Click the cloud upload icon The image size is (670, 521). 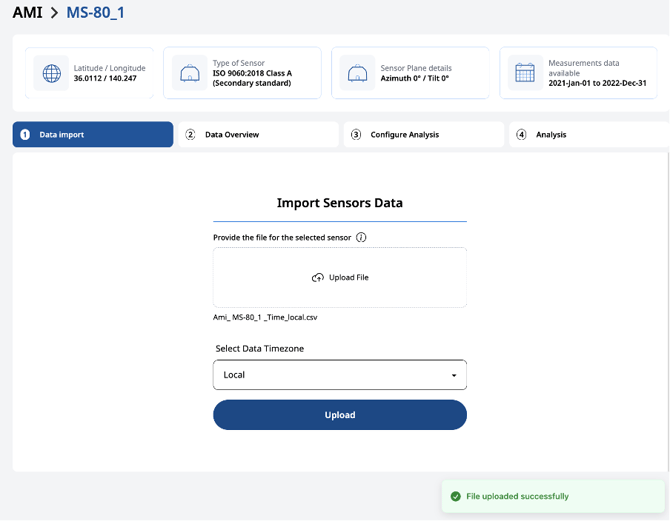(318, 278)
